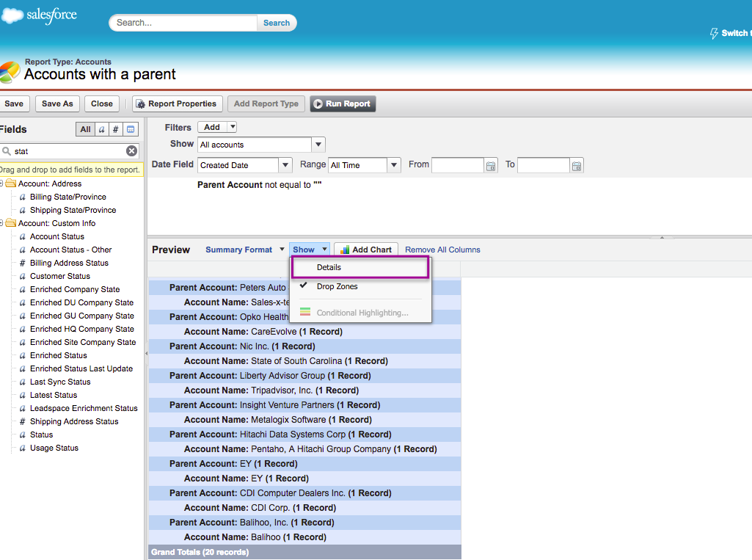Click the Save button
Viewport: 752px width, 560px height.
(x=15, y=103)
